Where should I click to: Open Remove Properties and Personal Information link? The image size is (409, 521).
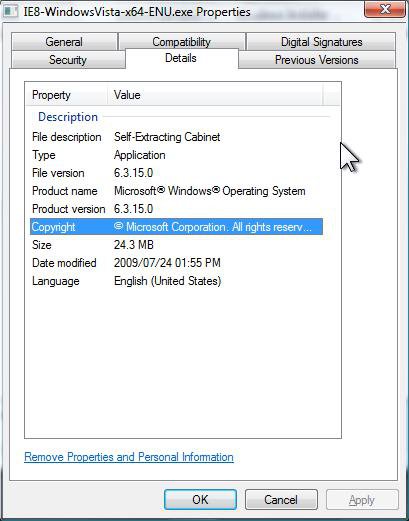(129, 457)
